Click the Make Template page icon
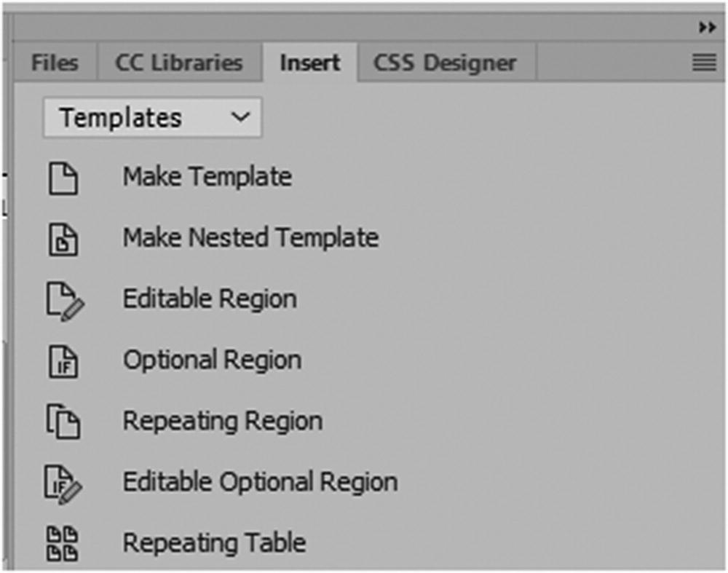 click(64, 178)
